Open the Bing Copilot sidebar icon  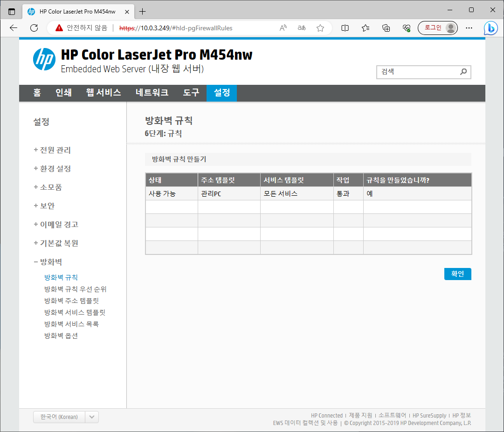pos(491,28)
